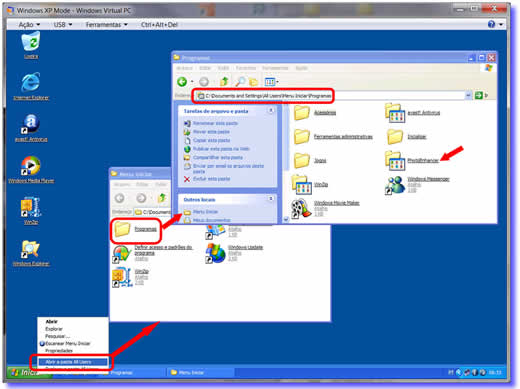This screenshot has width=520, height=389.
Task: Click the Back arrow in Programas window
Action: (x=182, y=82)
